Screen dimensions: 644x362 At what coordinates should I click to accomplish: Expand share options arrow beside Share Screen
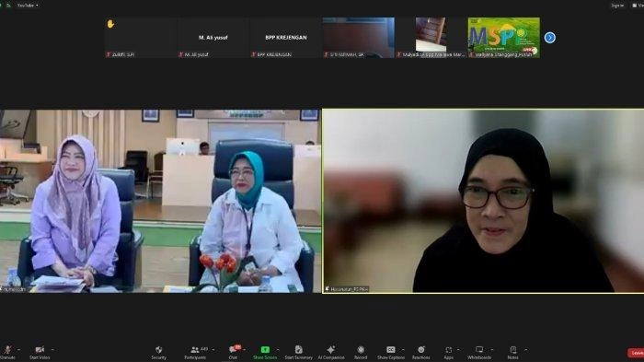(278, 350)
